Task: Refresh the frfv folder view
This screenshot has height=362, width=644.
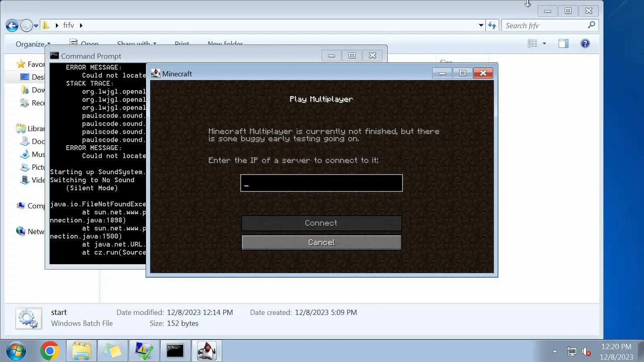Action: coord(492,25)
